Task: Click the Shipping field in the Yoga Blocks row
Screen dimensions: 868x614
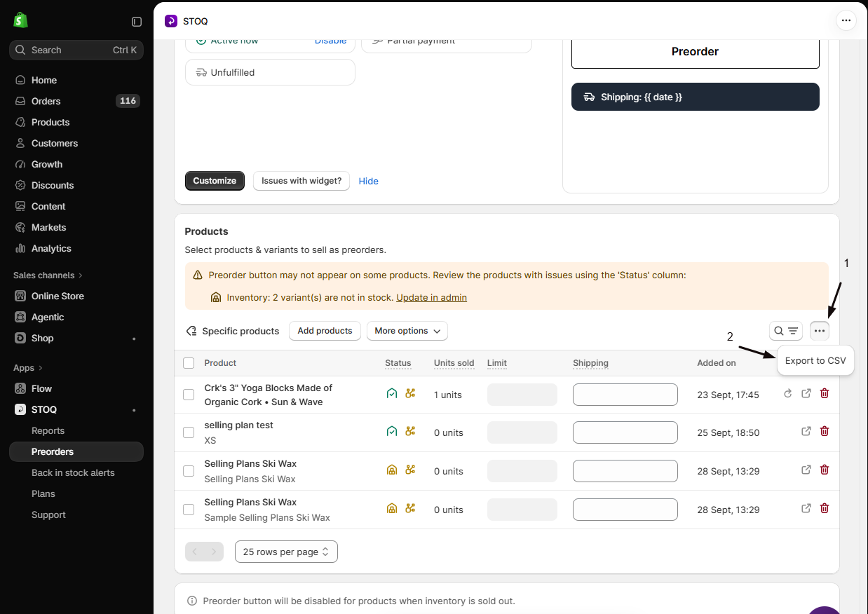Action: [625, 395]
